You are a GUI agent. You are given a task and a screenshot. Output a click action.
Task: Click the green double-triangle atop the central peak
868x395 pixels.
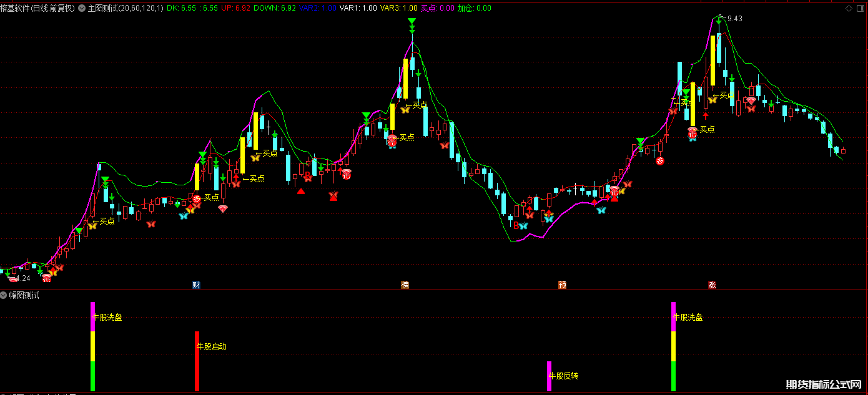click(x=412, y=25)
